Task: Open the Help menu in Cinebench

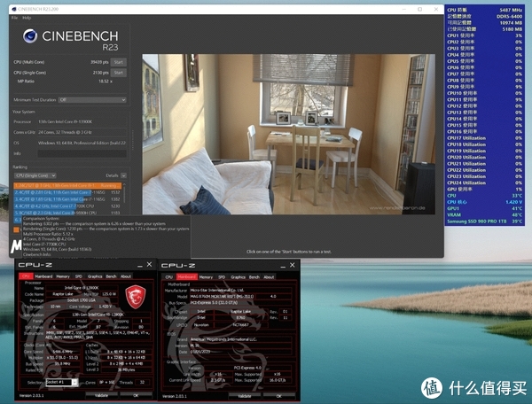Action: point(27,18)
